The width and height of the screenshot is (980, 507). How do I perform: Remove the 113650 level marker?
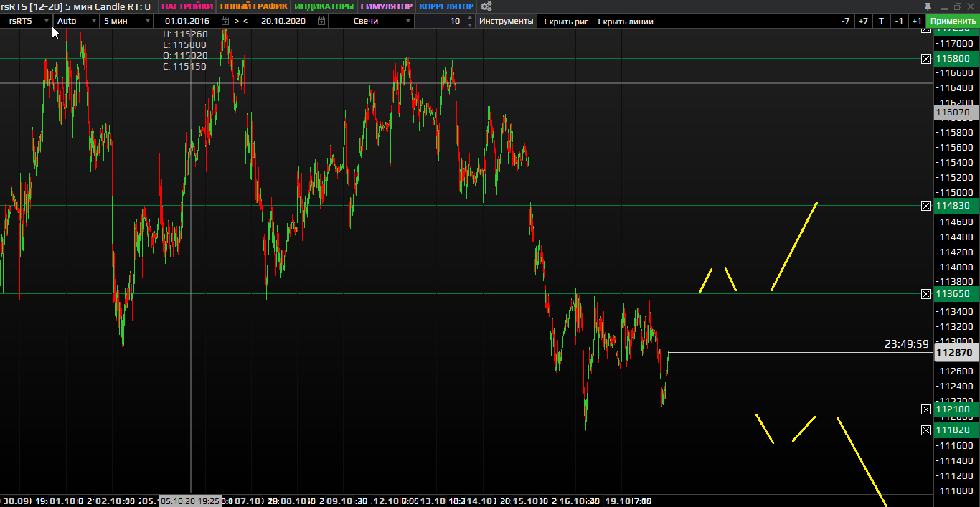pyautogui.click(x=926, y=294)
